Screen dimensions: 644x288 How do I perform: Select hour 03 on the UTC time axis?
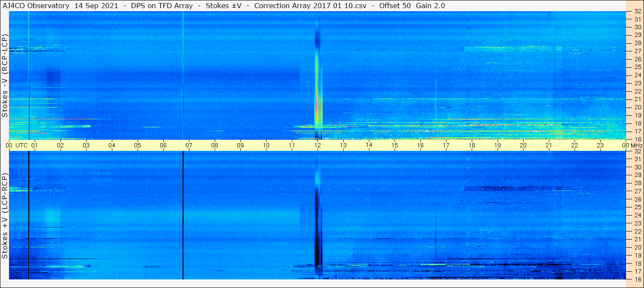pyautogui.click(x=86, y=145)
